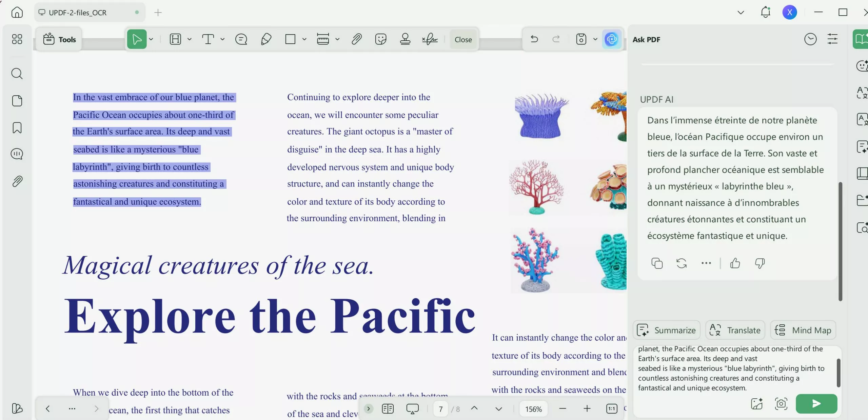Toggle the UPDF AI assistant panel
This screenshot has width=868, height=420.
point(612,39)
